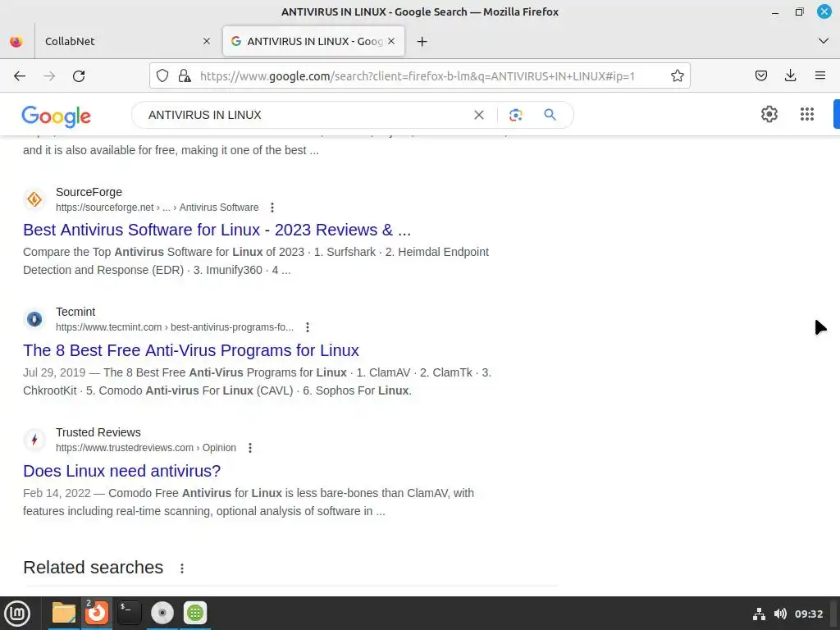Open Google quick settings gear
Image resolution: width=840 pixels, height=630 pixels.
(x=769, y=113)
